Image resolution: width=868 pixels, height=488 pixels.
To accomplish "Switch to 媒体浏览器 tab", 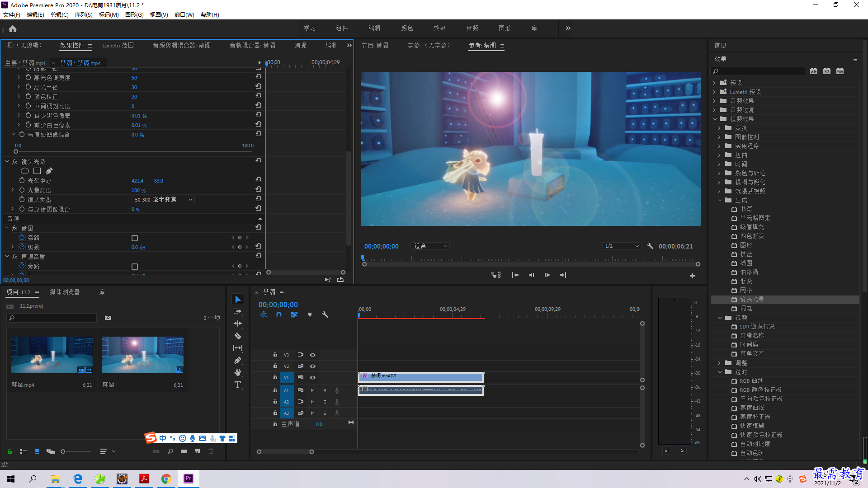I will pyautogui.click(x=65, y=292).
